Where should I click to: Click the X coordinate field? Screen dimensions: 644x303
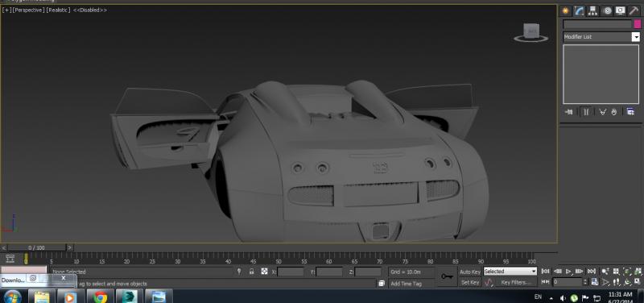coord(291,272)
